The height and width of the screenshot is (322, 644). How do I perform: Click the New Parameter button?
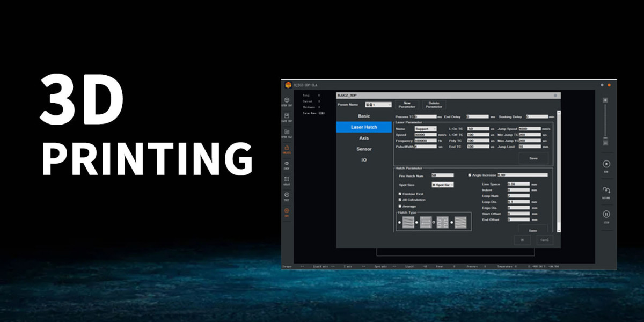407,104
